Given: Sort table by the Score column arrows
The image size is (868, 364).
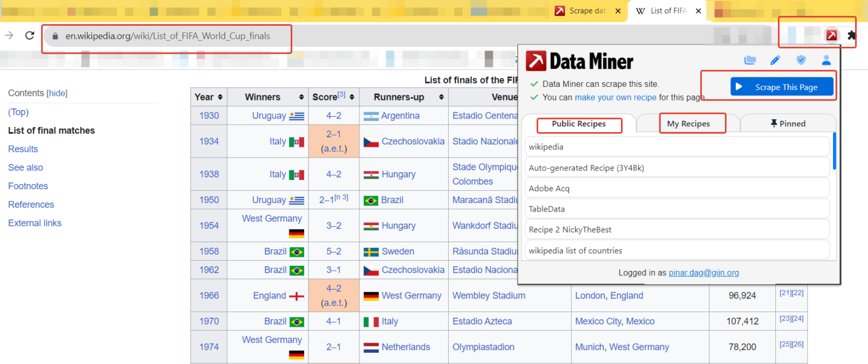Looking at the screenshot, I should (351, 97).
